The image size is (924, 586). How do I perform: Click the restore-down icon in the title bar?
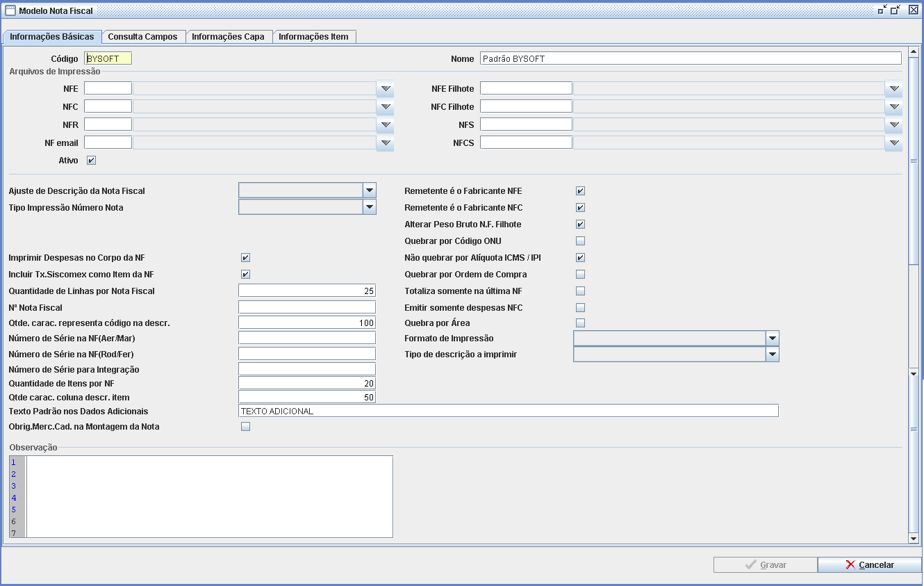point(882,10)
